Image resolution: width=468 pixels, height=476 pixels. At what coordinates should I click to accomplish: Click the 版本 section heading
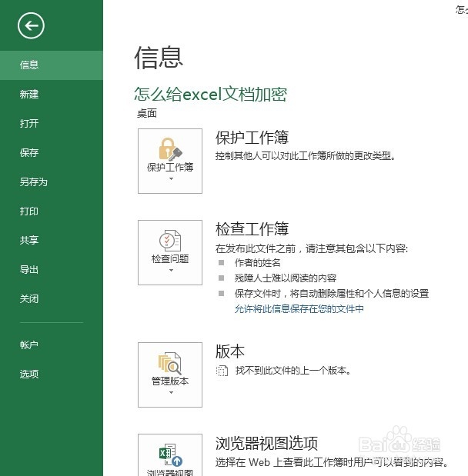[230, 351]
